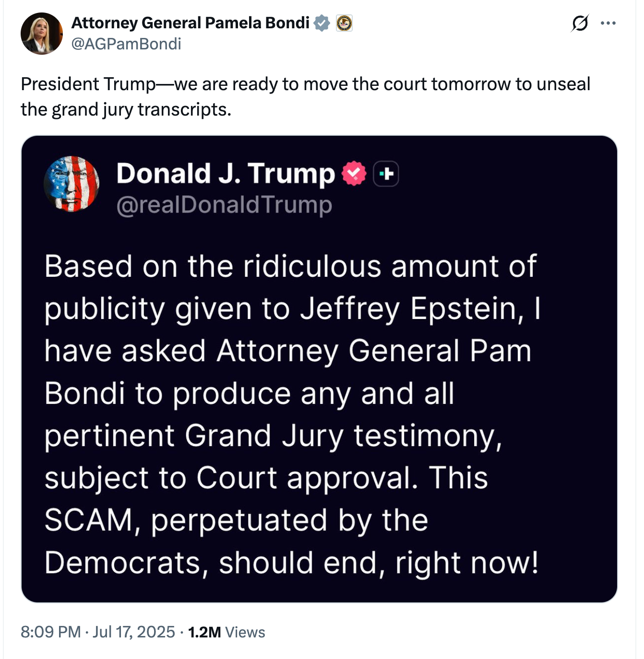Open the three-dot More options menu

coord(608,23)
